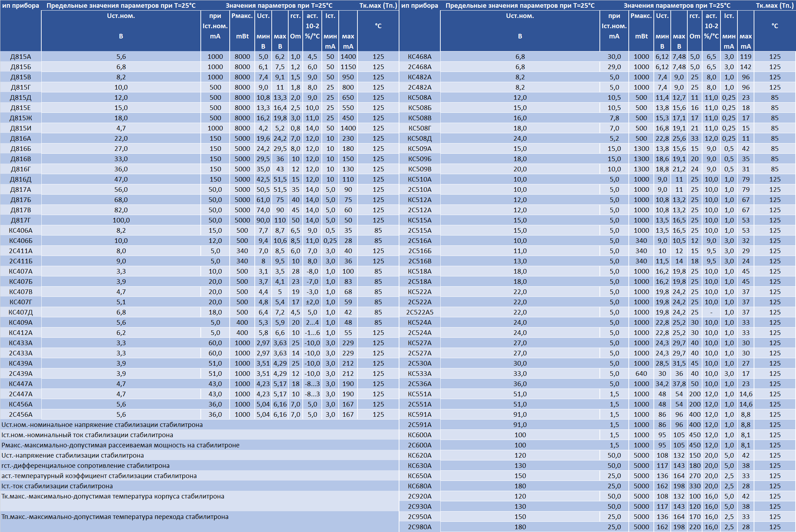Select the 2С456А device name cell

click(x=20, y=414)
